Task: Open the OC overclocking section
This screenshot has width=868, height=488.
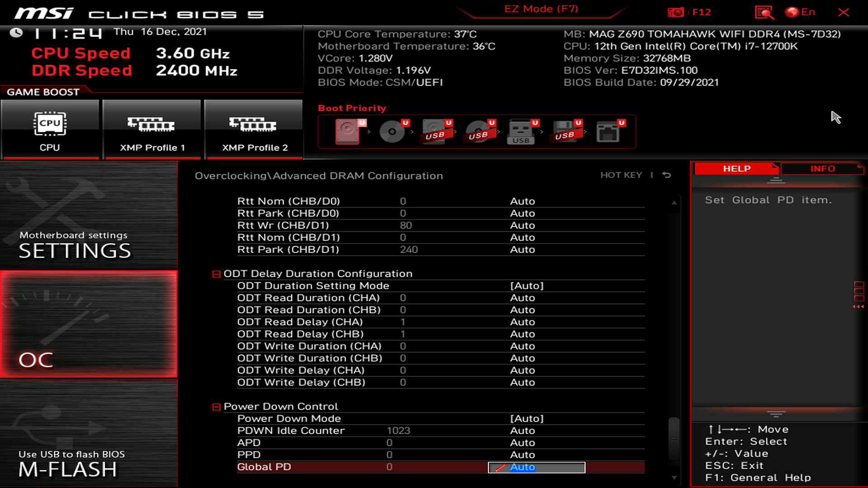Action: point(89,324)
